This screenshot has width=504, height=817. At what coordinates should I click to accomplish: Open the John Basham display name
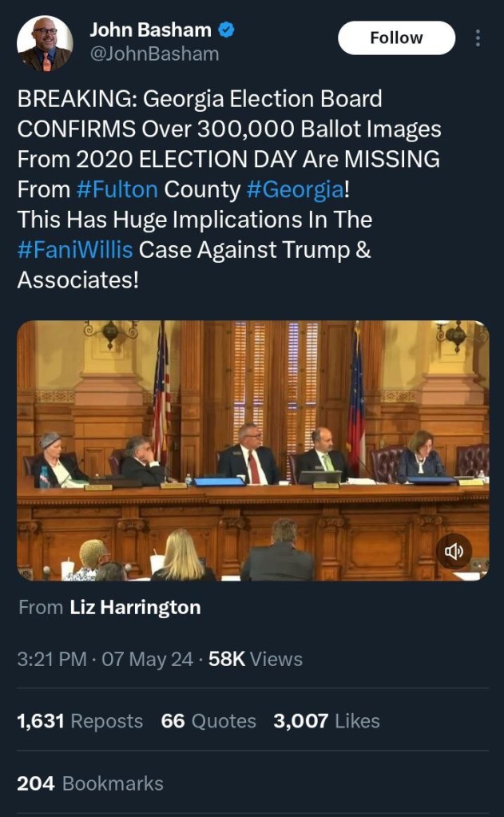150,31
